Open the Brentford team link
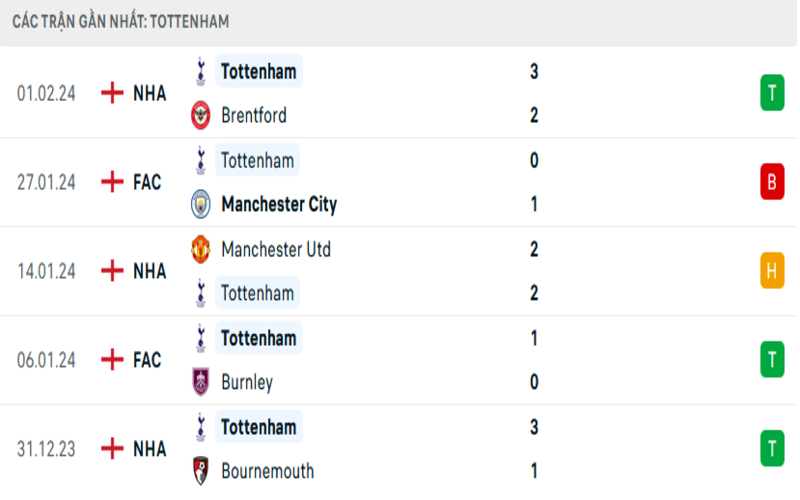 254,116
